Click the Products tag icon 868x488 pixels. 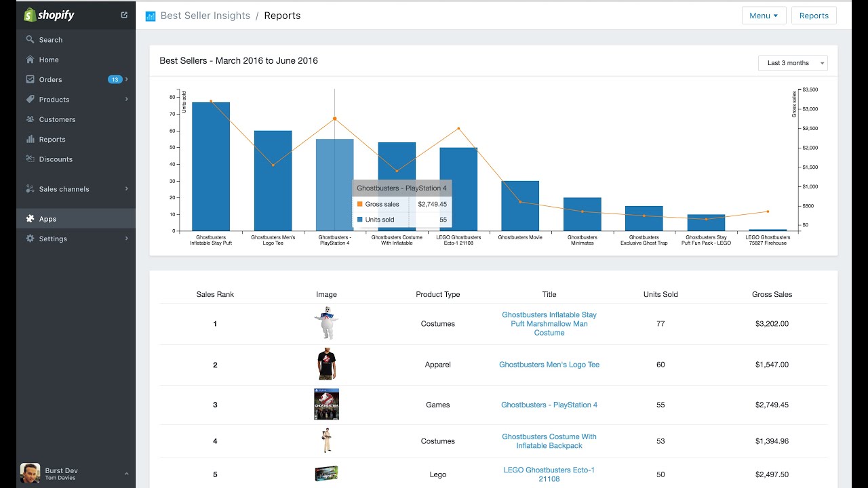click(30, 99)
